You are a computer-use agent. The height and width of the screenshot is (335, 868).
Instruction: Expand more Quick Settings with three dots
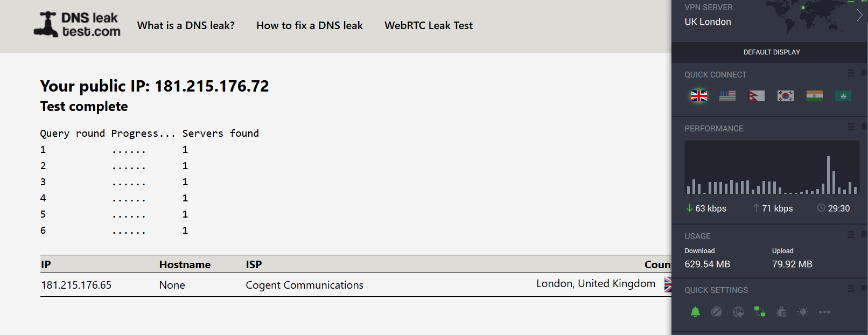click(x=824, y=312)
